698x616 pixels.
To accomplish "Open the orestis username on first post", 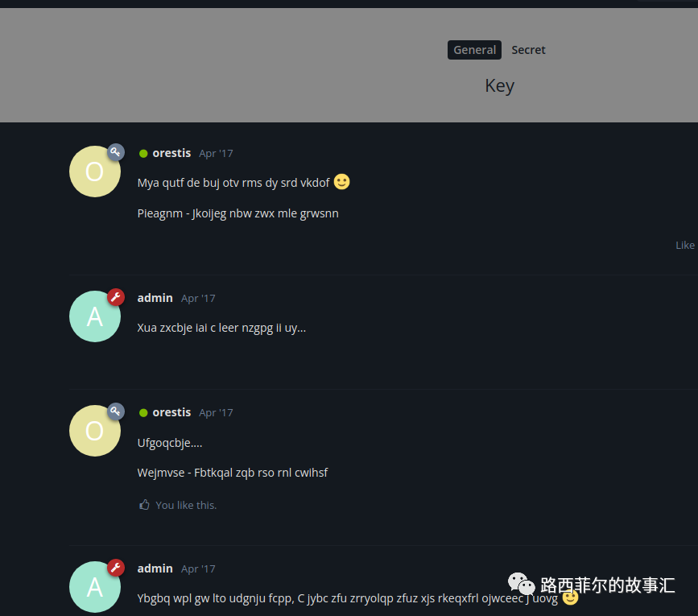I will coord(171,153).
